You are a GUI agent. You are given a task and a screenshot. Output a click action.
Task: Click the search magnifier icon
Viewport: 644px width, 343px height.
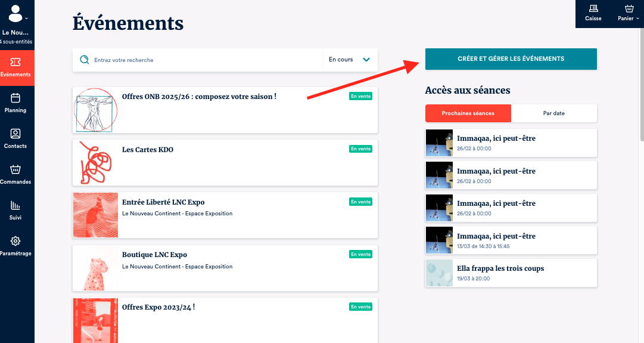click(x=84, y=60)
